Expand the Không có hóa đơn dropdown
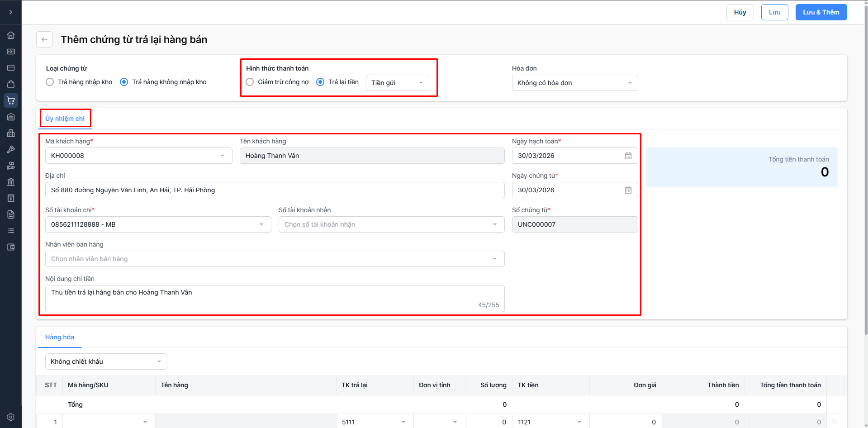 574,83
